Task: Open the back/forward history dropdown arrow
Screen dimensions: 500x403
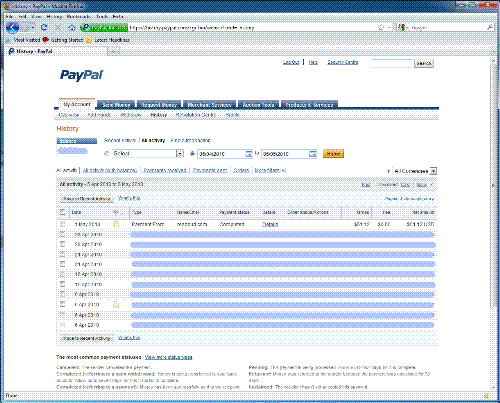Action: 33,27
